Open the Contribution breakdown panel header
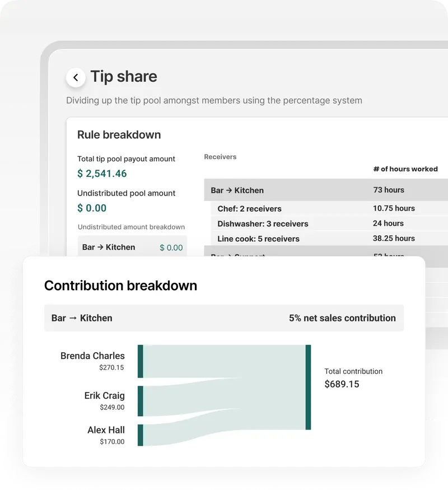 point(120,286)
